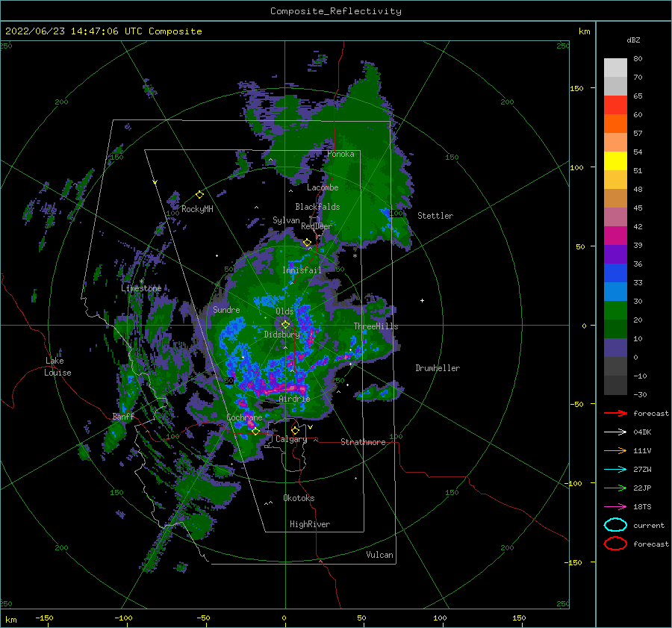Click the Lacombe city label
The image size is (672, 628).
tap(323, 187)
